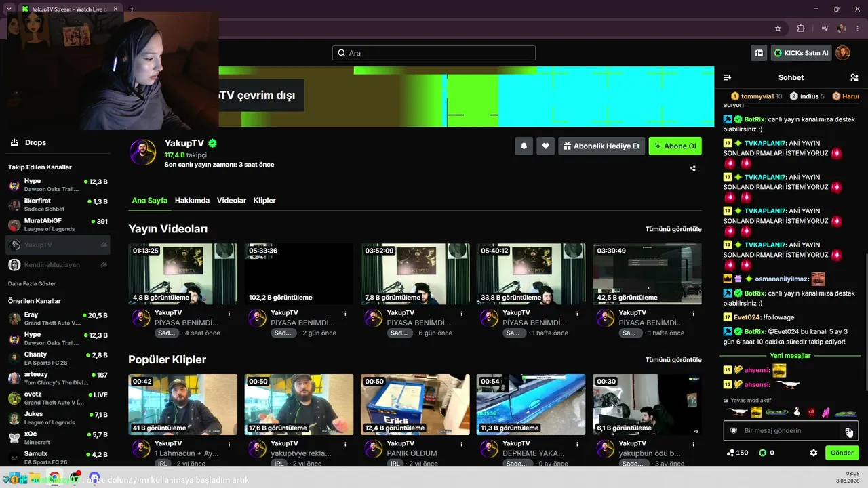Open options for the 42,5 B görüntüleme video
868x488 pixels.
(693, 313)
